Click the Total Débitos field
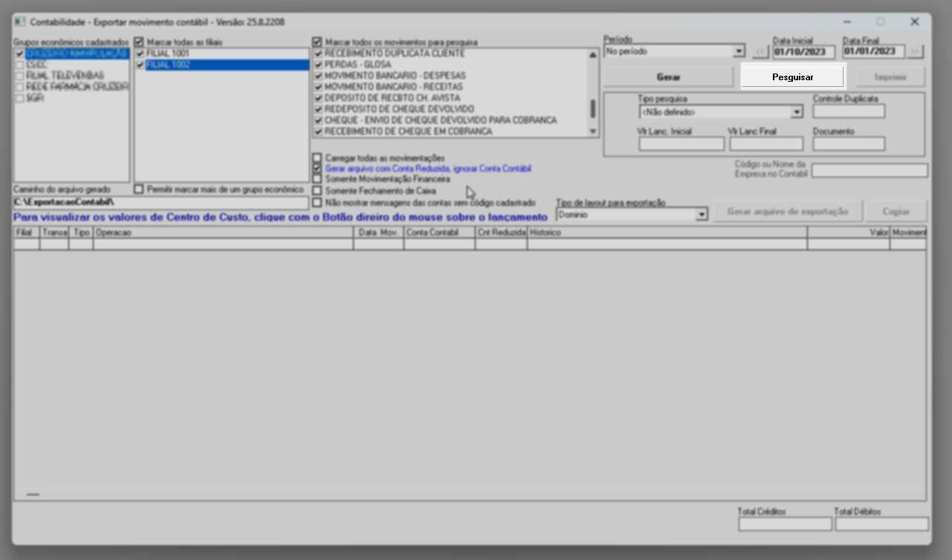952x560 pixels. 882,524
